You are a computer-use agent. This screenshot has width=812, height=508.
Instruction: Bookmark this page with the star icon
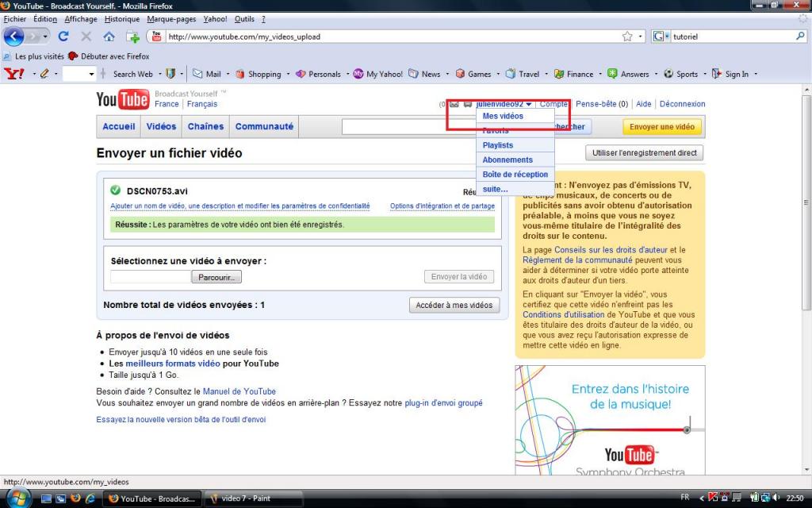(x=627, y=37)
